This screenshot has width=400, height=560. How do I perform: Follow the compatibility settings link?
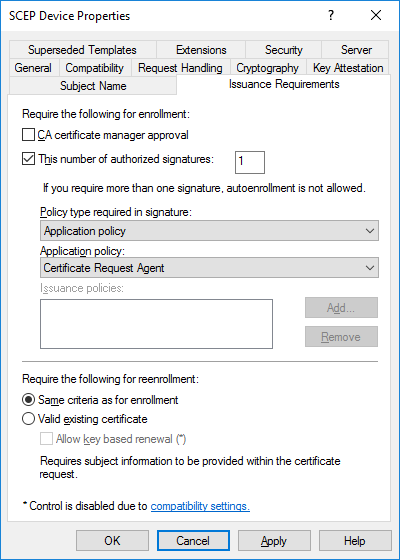pyautogui.click(x=200, y=506)
